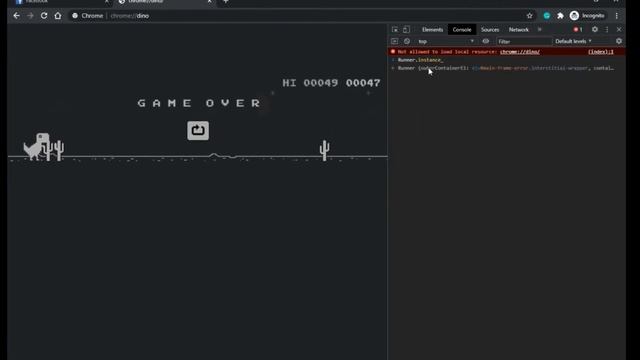The width and height of the screenshot is (640, 360).
Task: Follow the chrome://dino/ link in the error
Action: tap(520, 52)
